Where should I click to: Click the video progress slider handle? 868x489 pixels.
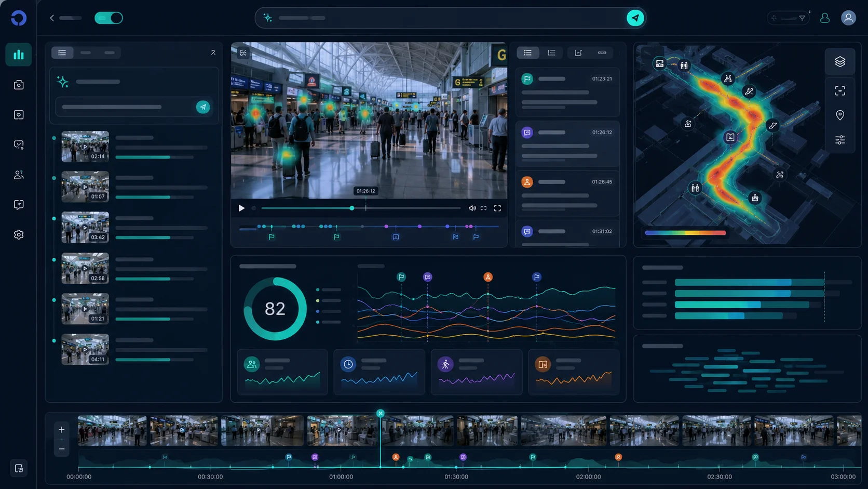352,208
